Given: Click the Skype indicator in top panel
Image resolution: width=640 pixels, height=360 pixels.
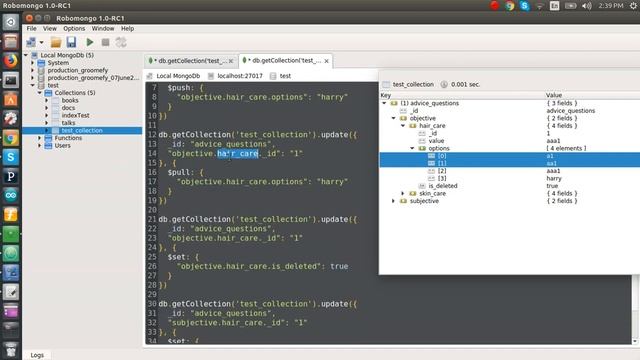Looking at the screenshot, I should tap(524, 6).
